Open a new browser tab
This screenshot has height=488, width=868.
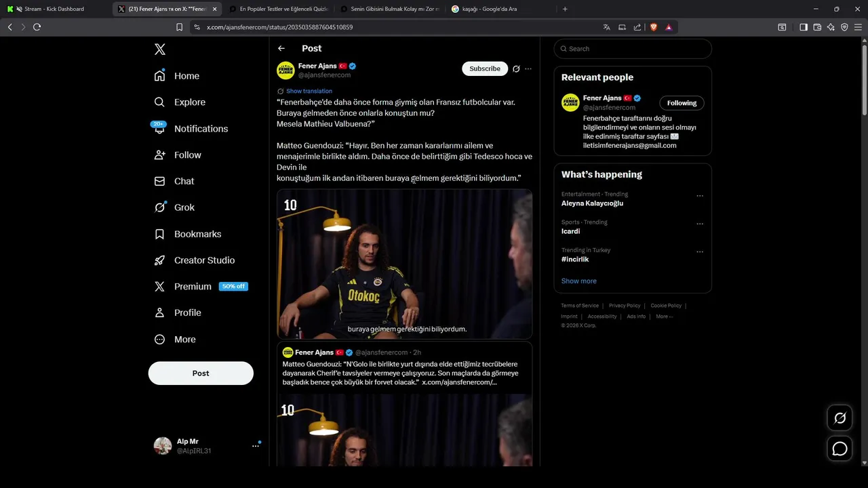tap(565, 9)
